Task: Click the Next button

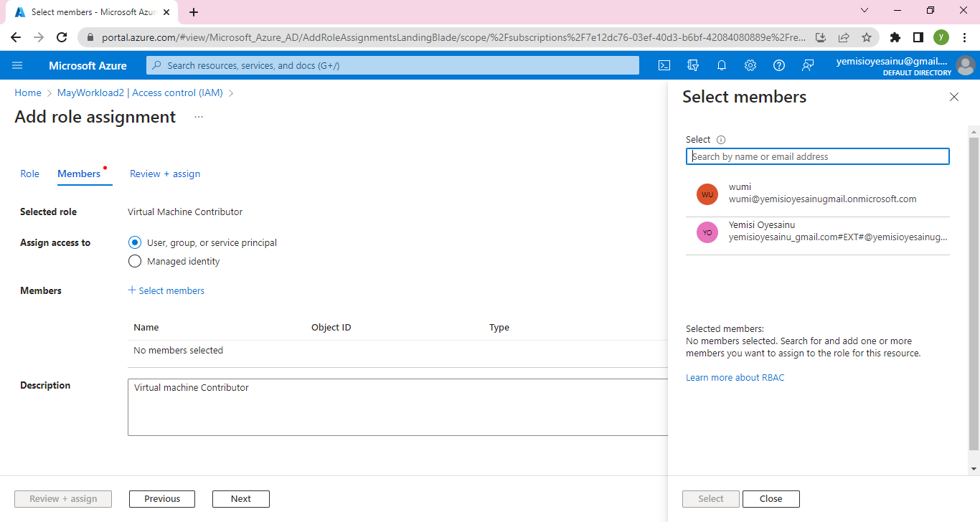Action: coord(241,499)
